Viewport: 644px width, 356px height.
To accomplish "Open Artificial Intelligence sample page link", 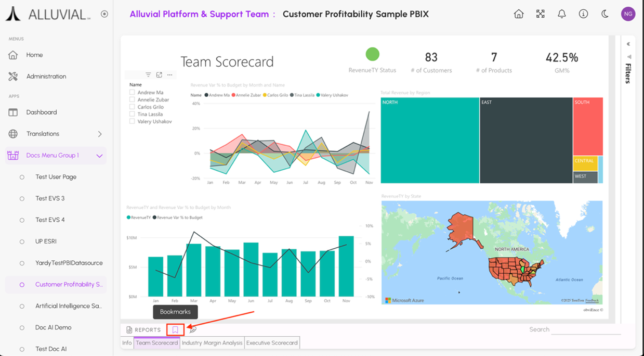I will [x=68, y=306].
